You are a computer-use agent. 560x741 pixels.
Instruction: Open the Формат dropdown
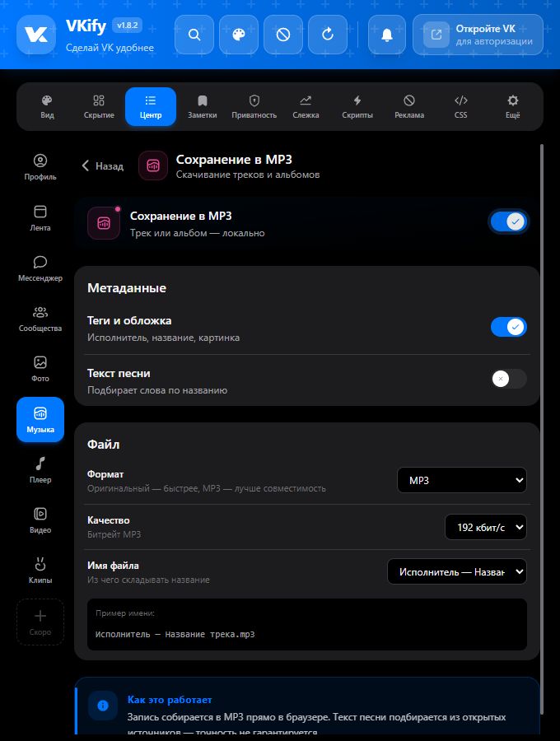click(462, 480)
